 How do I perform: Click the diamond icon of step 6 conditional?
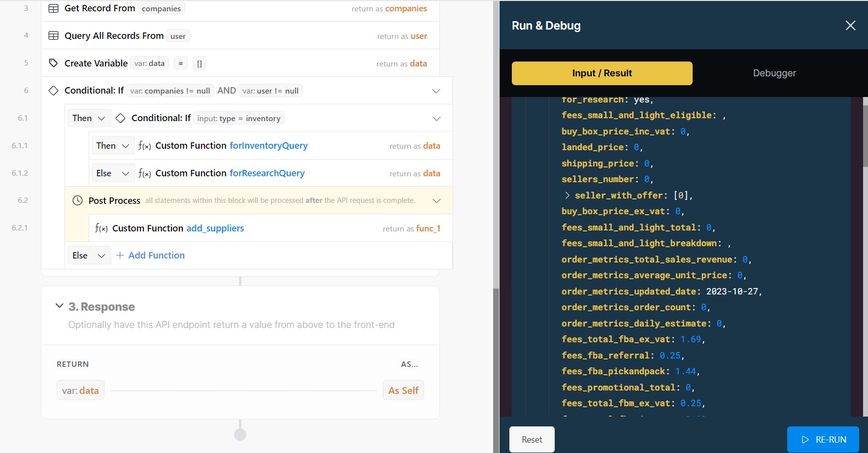click(x=54, y=91)
